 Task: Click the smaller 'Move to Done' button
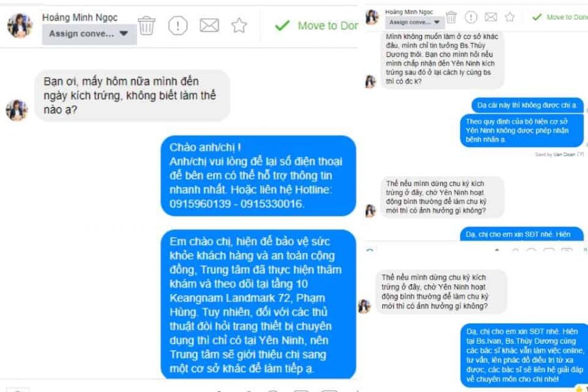(x=560, y=17)
